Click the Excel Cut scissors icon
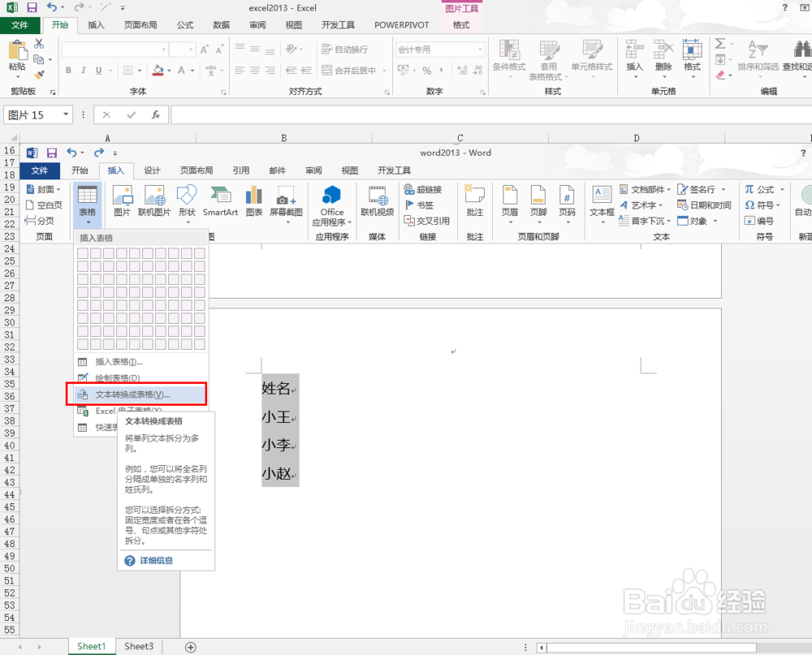The image size is (812, 655). [x=39, y=44]
